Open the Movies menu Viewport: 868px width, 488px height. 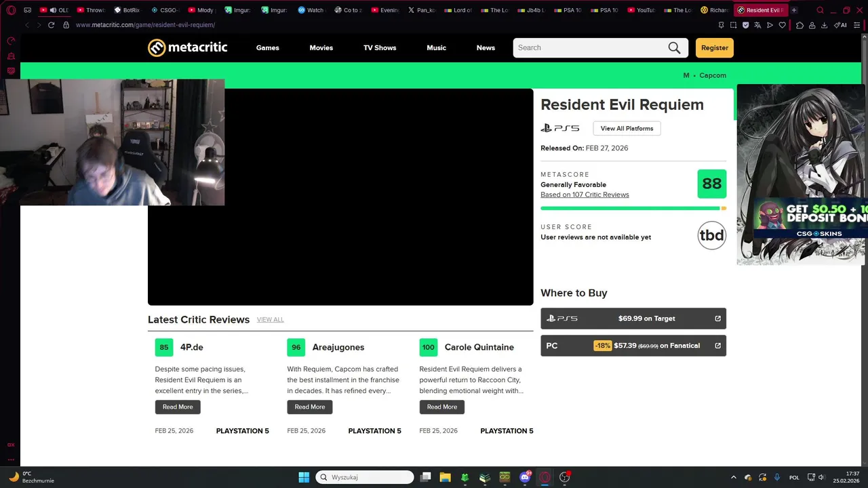point(321,47)
